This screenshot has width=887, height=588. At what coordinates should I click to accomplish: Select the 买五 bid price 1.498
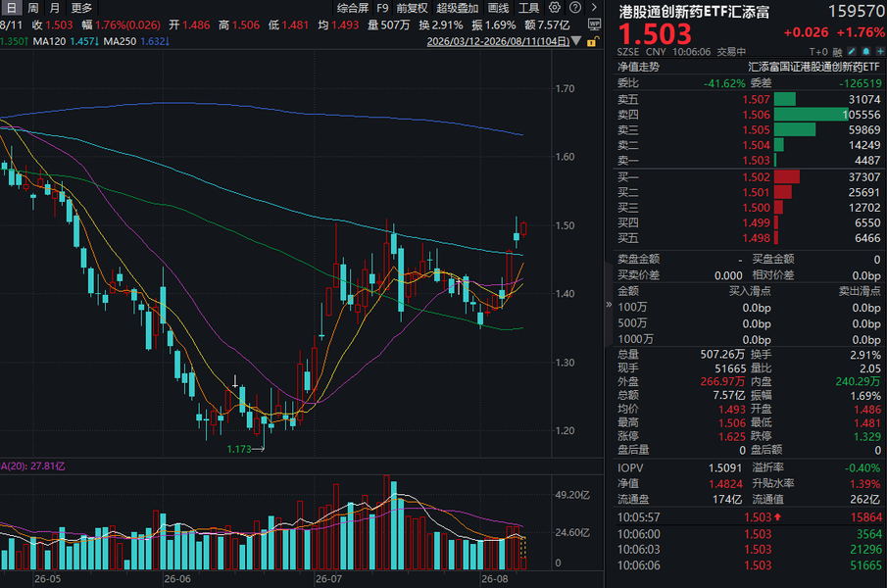(756, 238)
